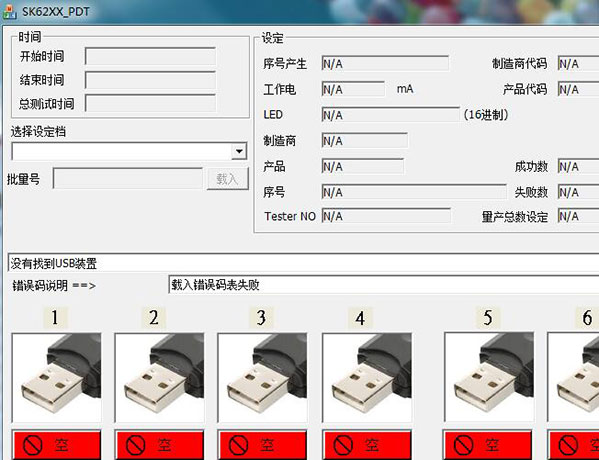The height and width of the screenshot is (460, 599).
Task: Click the LED hexadecimal value field
Action: pos(390,115)
